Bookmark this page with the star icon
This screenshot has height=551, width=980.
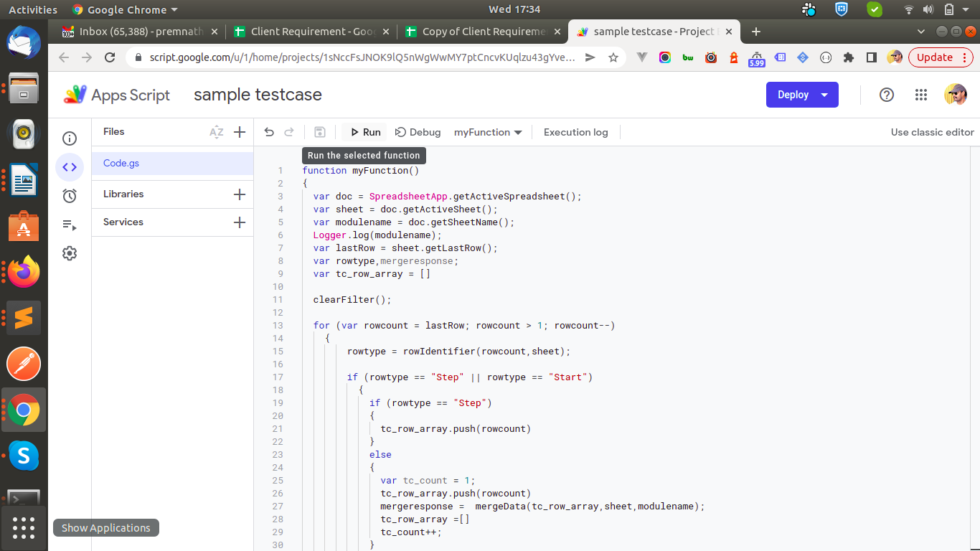613,57
